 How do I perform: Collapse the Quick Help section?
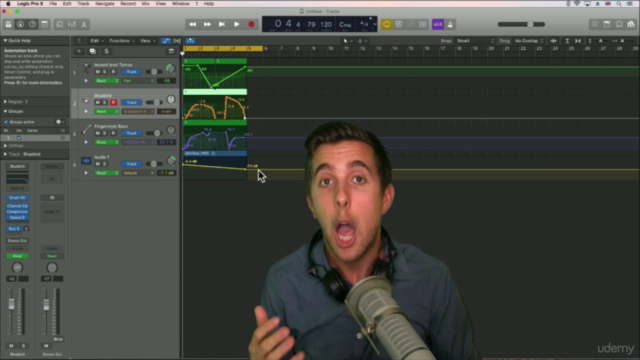(5, 41)
